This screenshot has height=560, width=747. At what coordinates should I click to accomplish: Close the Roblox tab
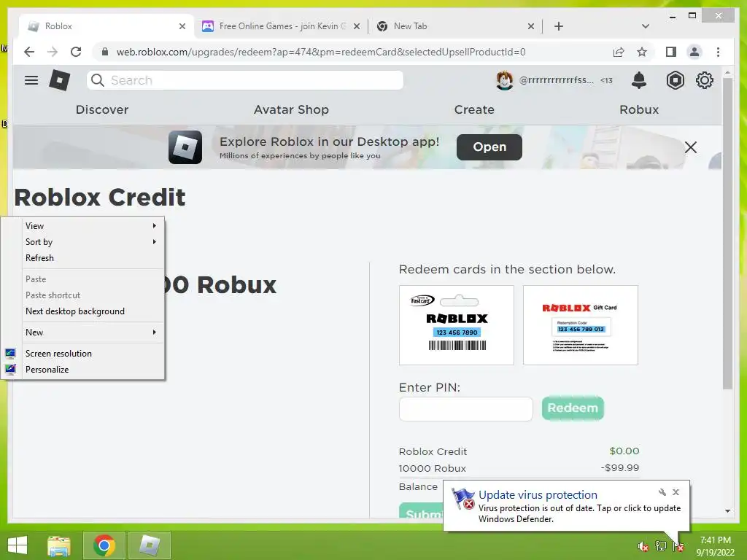tap(182, 26)
